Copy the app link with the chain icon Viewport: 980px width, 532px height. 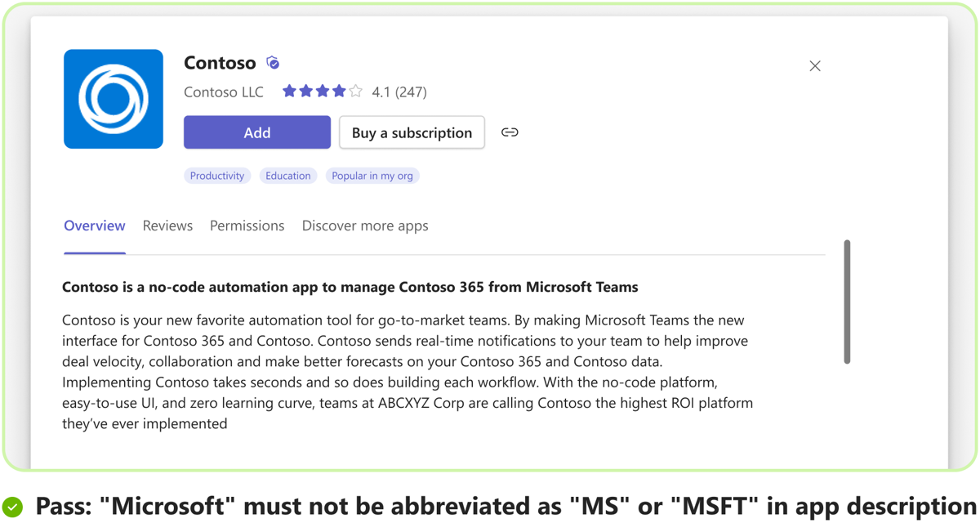click(x=510, y=132)
